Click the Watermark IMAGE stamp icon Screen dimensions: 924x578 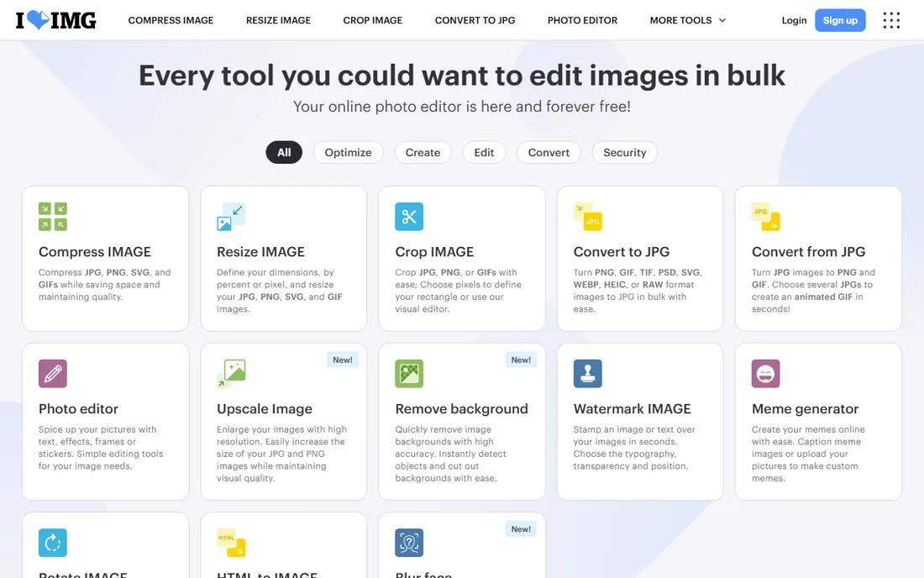(x=587, y=374)
